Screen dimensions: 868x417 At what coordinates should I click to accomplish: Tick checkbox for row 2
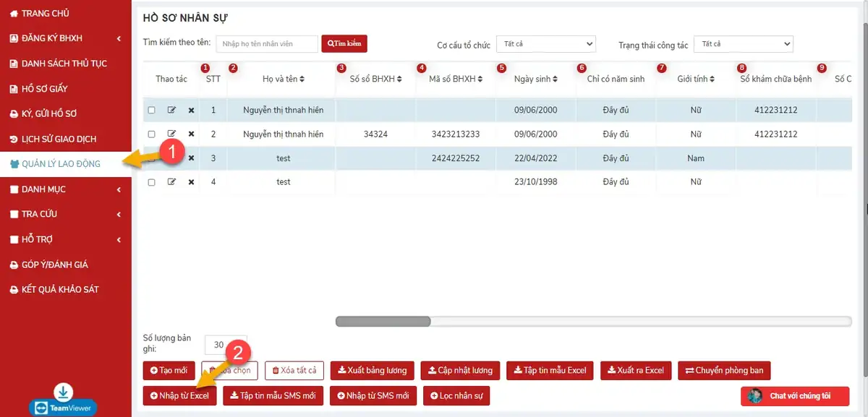(151, 134)
